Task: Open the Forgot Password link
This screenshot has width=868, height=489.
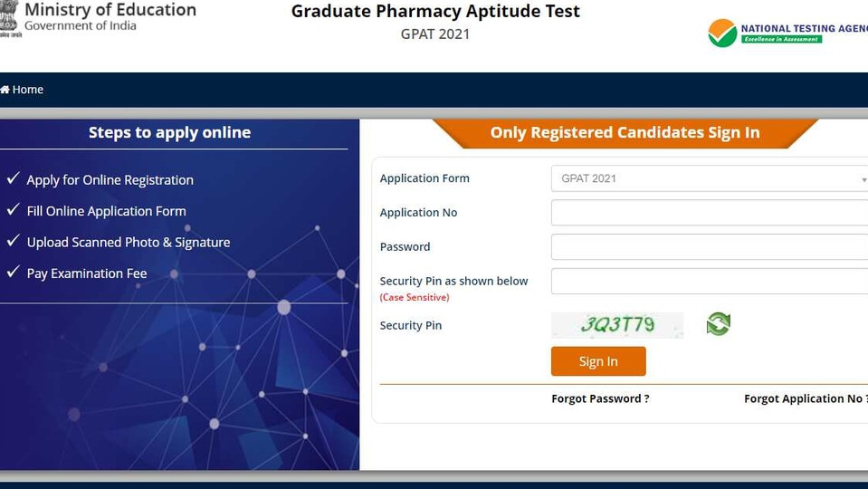Action: pyautogui.click(x=600, y=398)
